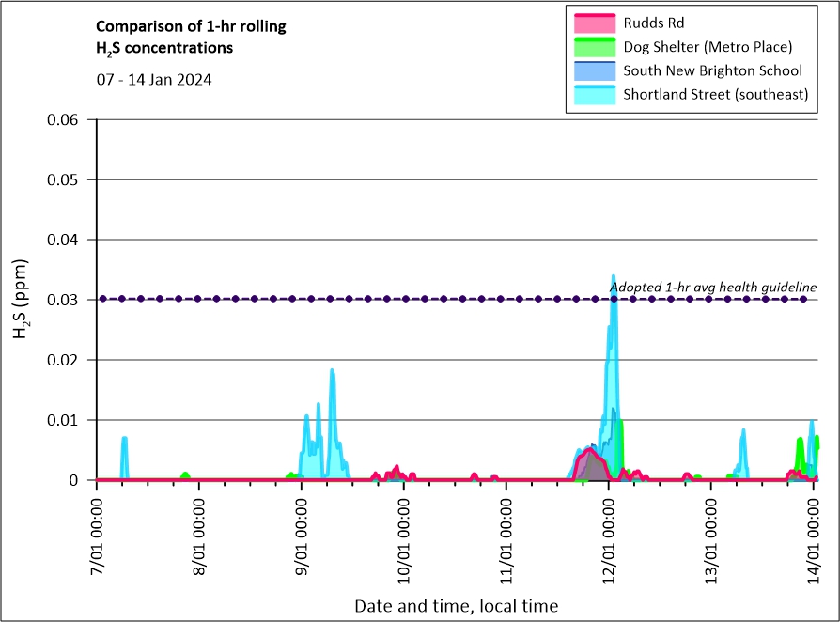Click the '07 - 14 Jan 2024' date subtitle
Viewport: 840px width, 622px height.
coord(154,80)
